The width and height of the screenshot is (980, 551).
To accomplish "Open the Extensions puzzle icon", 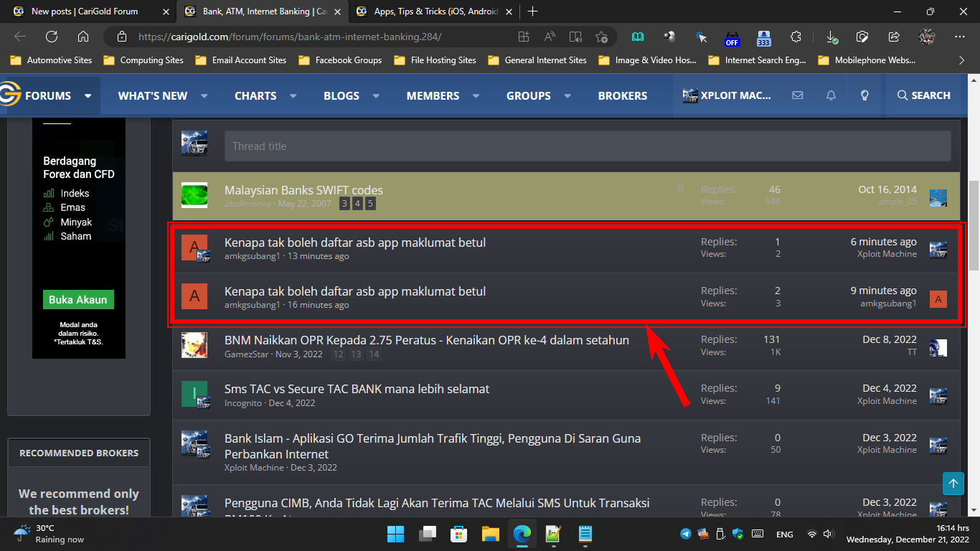I will point(796,37).
